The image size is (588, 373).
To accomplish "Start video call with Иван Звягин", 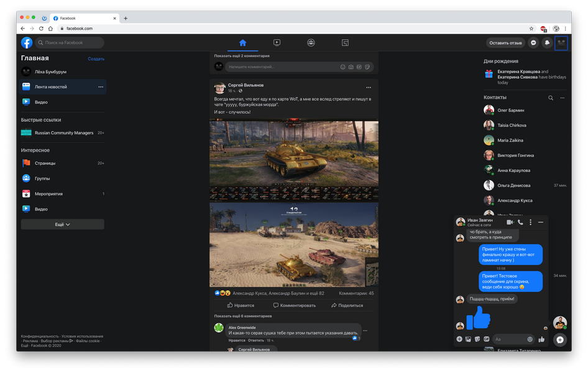I will (x=510, y=223).
